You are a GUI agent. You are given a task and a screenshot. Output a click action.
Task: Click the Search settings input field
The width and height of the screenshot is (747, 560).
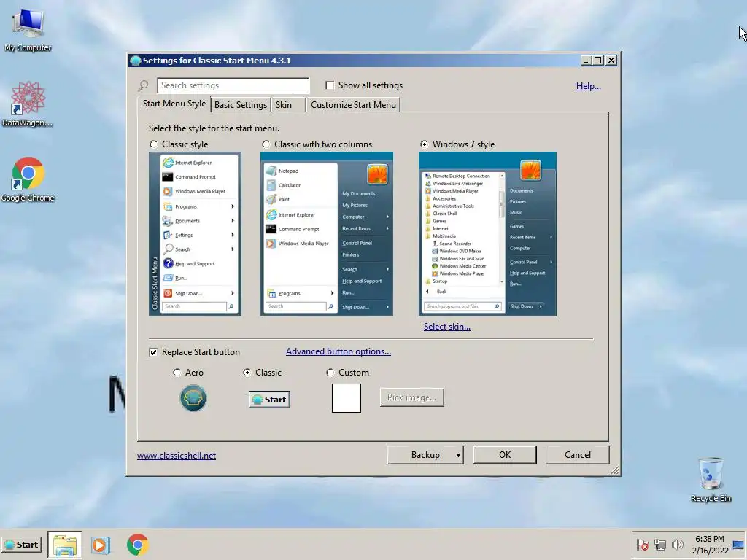coord(233,85)
